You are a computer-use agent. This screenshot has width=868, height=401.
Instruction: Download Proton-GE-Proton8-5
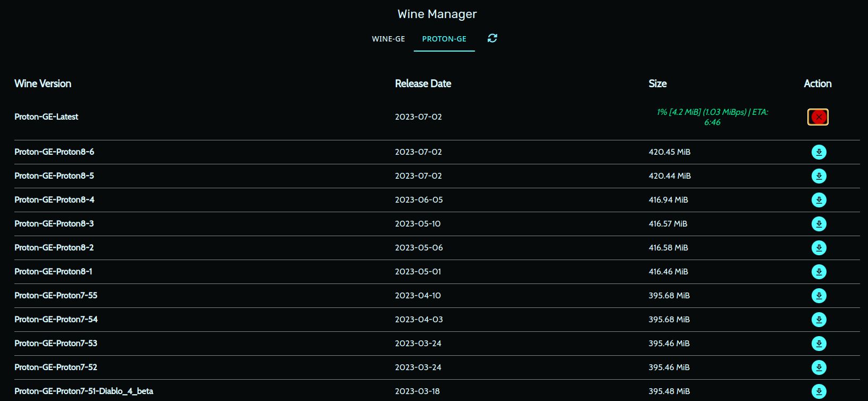pyautogui.click(x=819, y=176)
